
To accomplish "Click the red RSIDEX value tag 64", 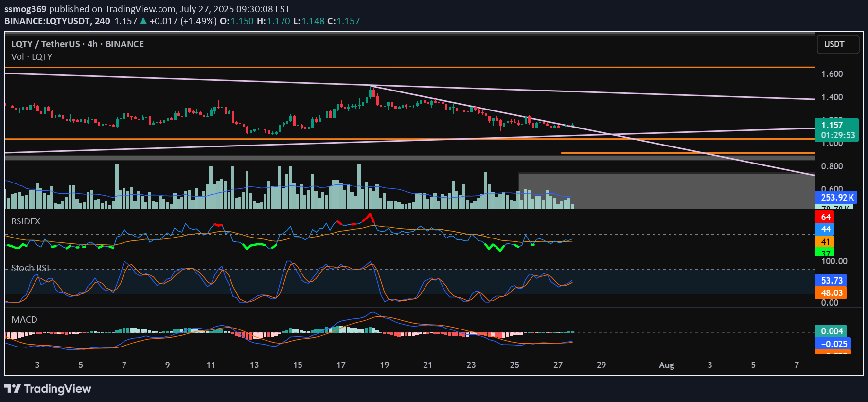I will 825,217.
